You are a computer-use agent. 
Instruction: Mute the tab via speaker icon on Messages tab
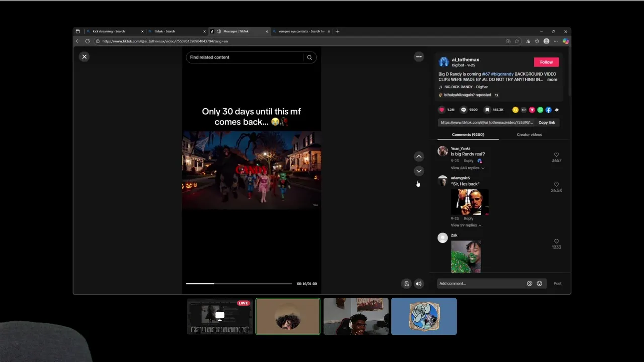(x=218, y=31)
